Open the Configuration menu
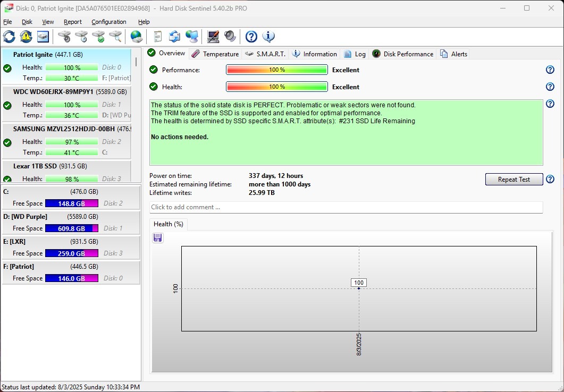The height and width of the screenshot is (392, 564). coord(108,22)
